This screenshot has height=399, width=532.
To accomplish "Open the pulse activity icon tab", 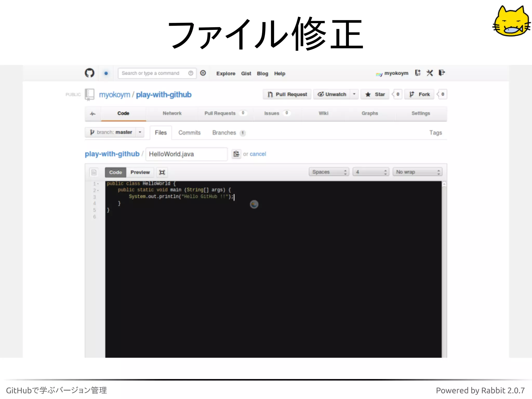I will pos(93,114).
